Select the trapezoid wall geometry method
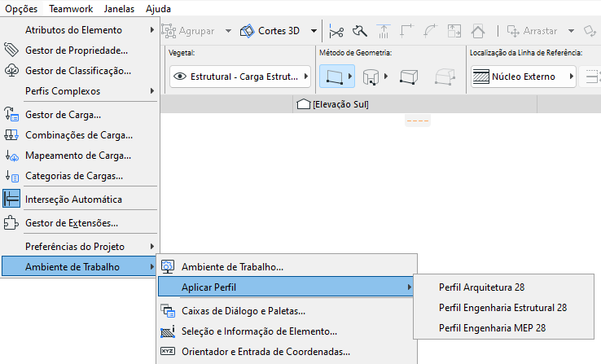The height and width of the screenshot is (364, 601). click(x=408, y=77)
